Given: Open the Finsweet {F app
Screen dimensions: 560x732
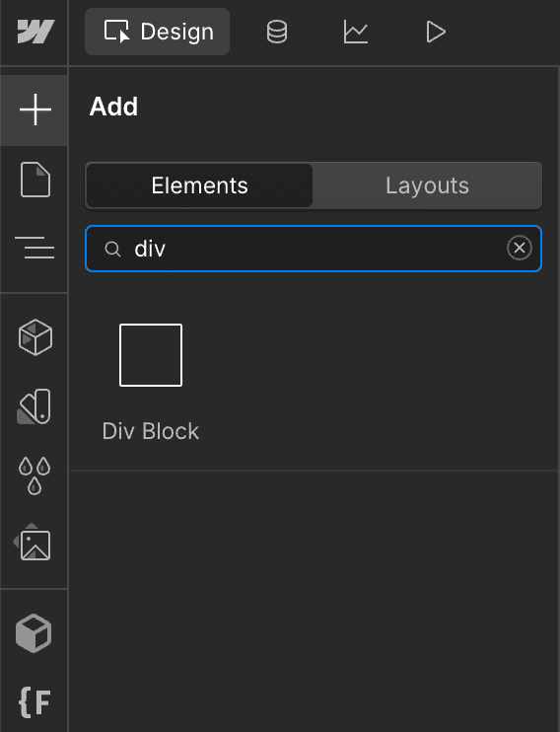Looking at the screenshot, I should (35, 701).
